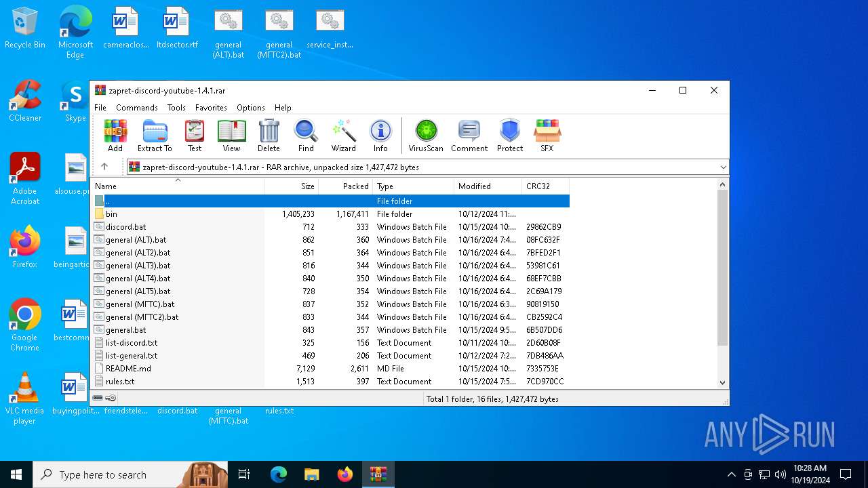Select general (ALT5).bat in the list
The height and width of the screenshot is (488, 868).
[x=330, y=291]
